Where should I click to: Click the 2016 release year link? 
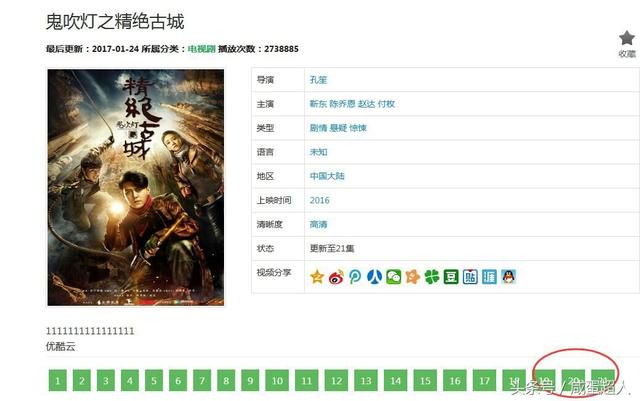coord(320,200)
